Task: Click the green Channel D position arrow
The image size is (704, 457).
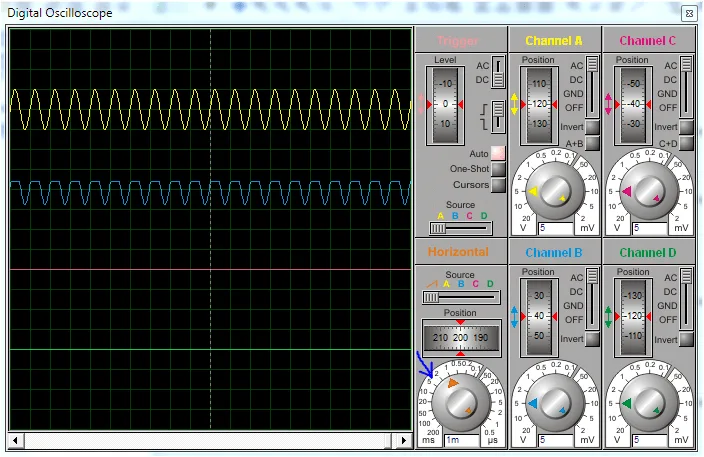Action: [608, 316]
